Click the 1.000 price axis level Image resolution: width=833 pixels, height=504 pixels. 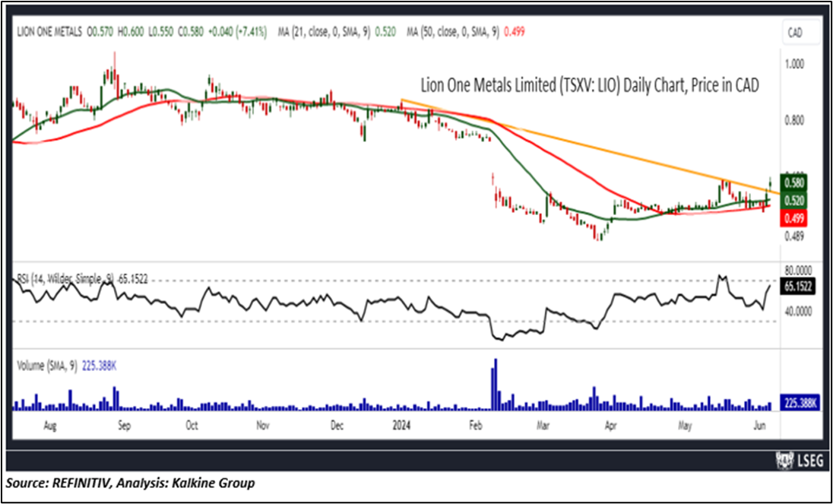(x=795, y=63)
